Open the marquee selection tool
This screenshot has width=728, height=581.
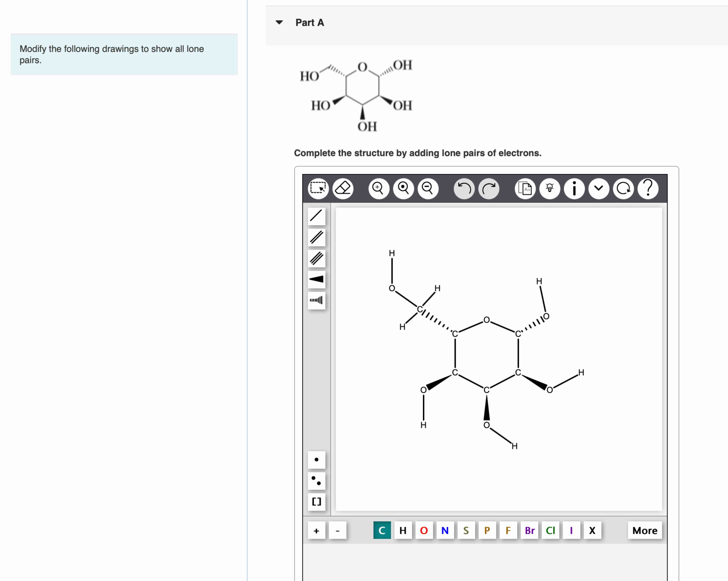[318, 188]
